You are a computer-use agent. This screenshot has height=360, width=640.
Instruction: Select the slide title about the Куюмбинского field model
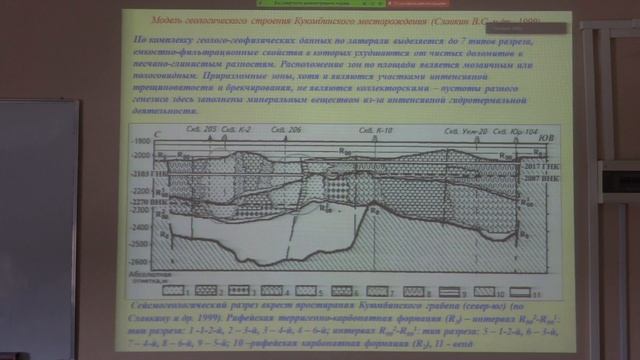(346, 20)
